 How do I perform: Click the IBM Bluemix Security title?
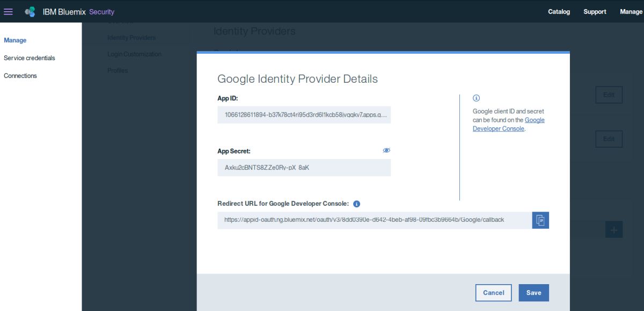pyautogui.click(x=78, y=11)
